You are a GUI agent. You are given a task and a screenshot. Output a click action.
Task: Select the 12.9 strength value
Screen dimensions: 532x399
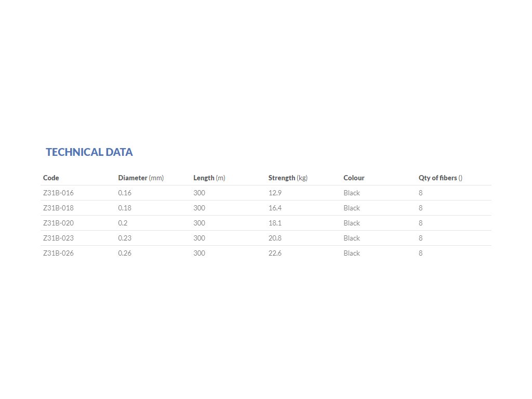275,193
